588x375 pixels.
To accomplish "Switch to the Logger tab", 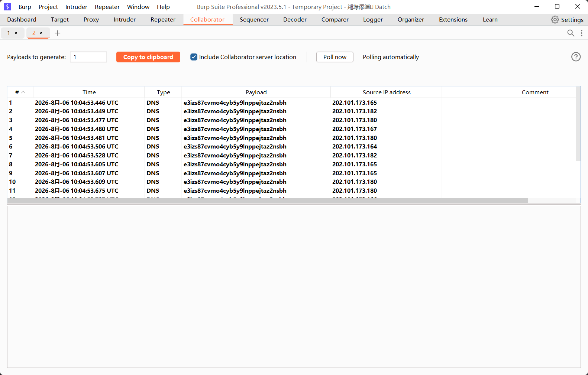I will (373, 20).
